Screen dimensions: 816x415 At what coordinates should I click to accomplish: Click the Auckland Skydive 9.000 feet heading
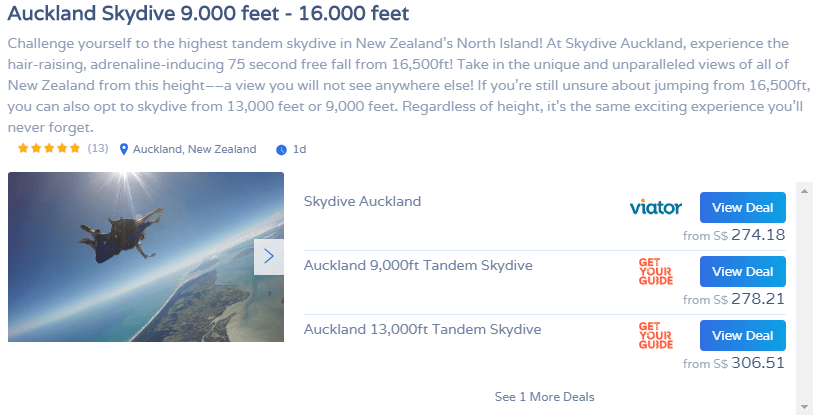pyautogui.click(x=208, y=14)
